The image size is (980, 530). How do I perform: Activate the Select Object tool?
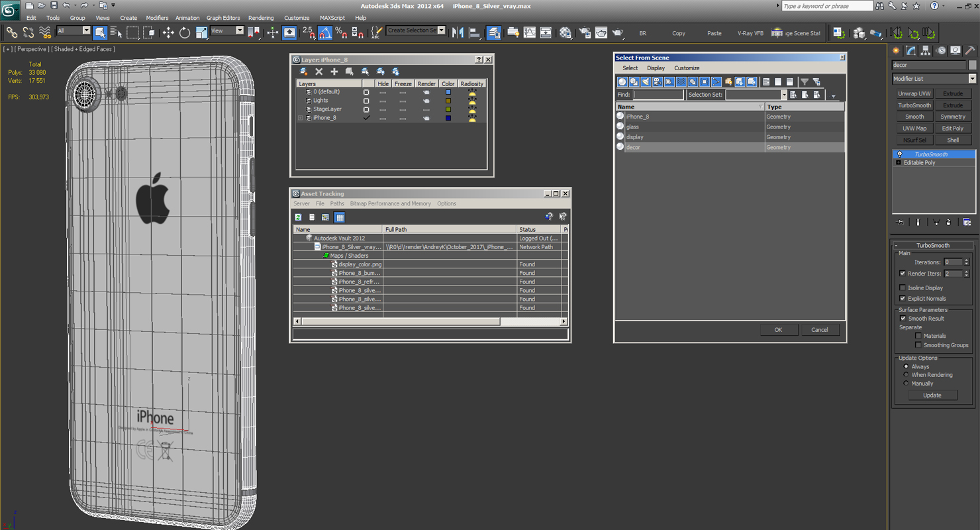click(100, 32)
